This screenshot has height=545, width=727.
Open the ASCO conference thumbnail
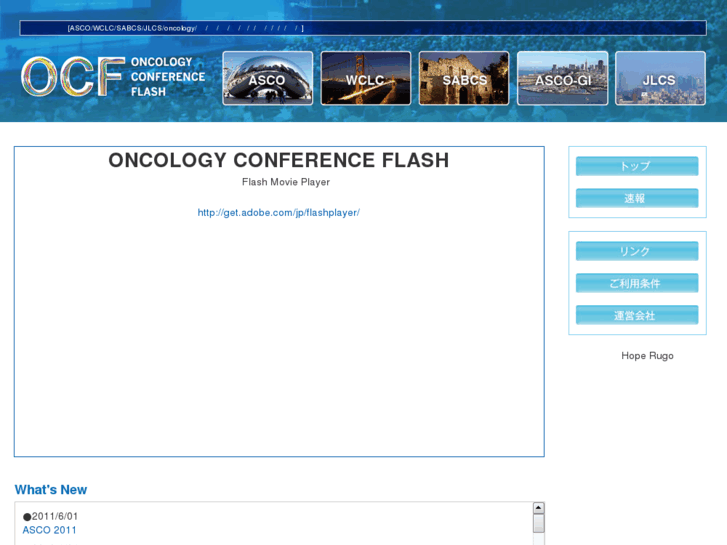[268, 78]
